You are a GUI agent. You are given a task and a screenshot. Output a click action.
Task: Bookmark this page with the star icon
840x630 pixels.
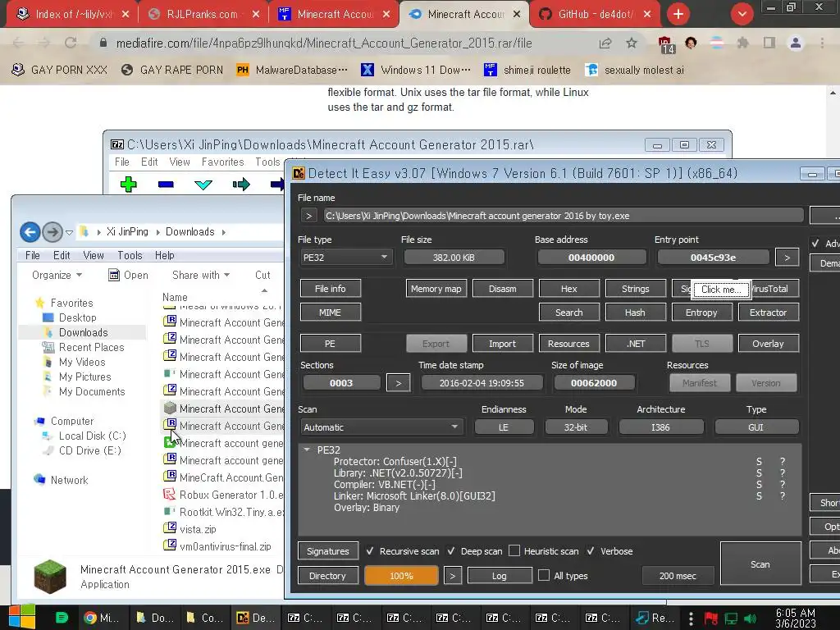632,43
